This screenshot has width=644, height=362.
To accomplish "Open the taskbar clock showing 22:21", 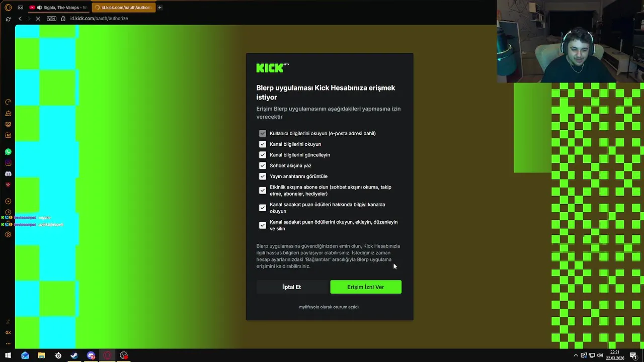I will (615, 355).
